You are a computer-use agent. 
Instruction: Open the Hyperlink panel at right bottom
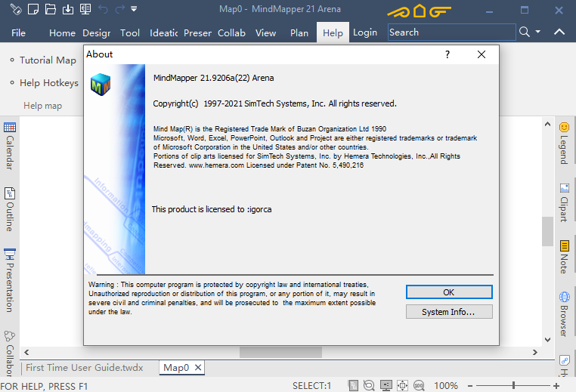pyautogui.click(x=564, y=366)
